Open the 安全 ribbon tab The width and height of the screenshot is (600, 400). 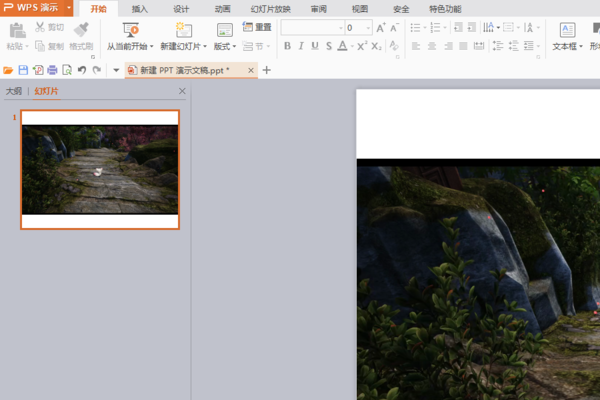tap(401, 9)
